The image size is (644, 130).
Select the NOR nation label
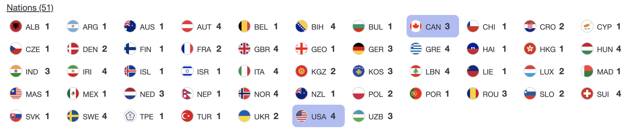(262, 94)
